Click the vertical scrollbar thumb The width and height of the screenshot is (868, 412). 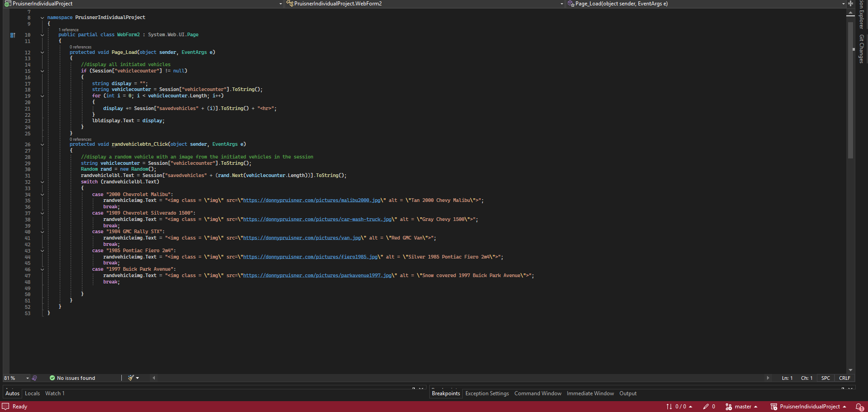click(850, 91)
